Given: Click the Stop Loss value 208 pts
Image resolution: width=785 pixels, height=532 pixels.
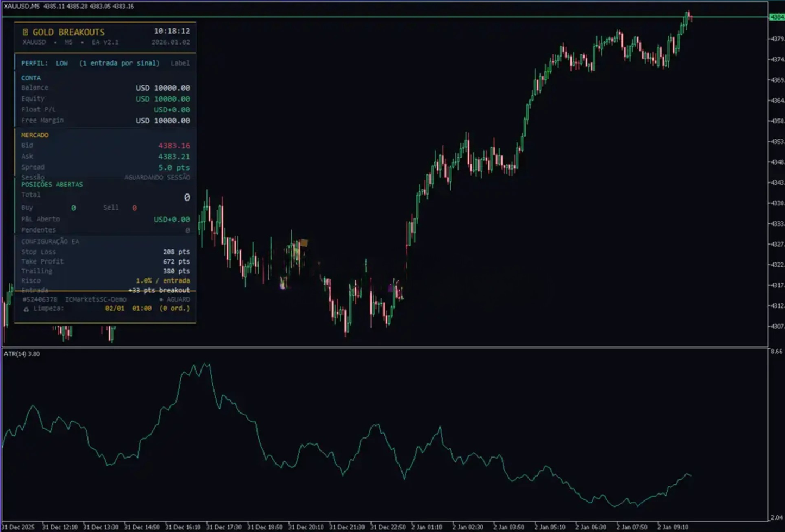Looking at the screenshot, I should click(176, 252).
